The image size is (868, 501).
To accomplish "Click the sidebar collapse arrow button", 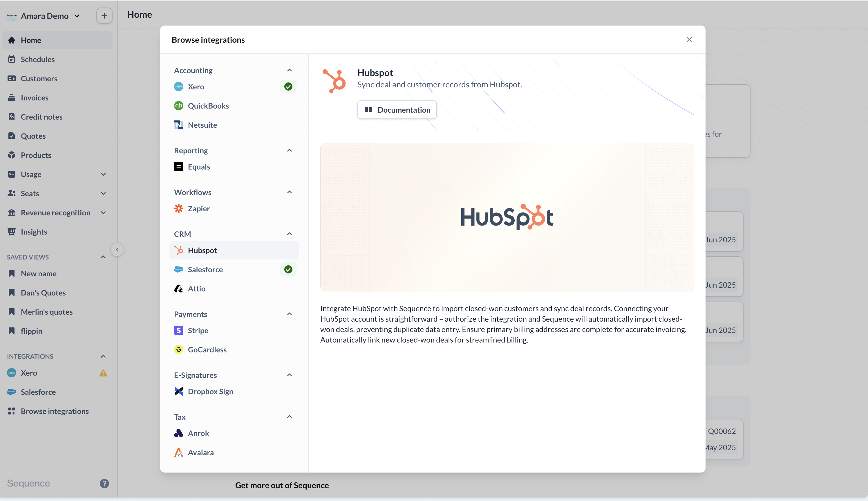I will coord(117,250).
